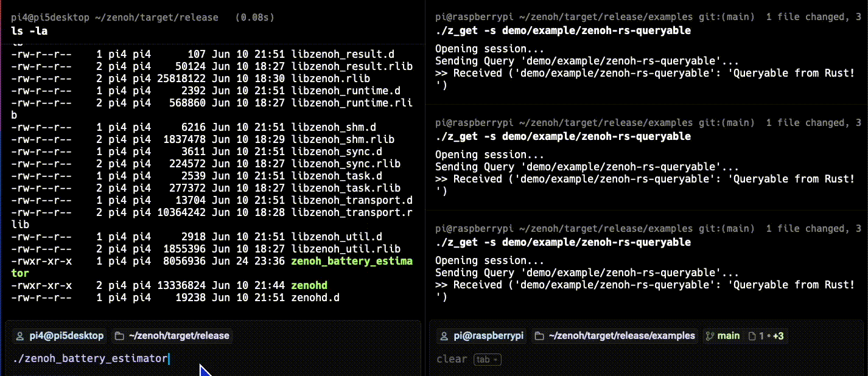Viewport: 868px width, 376px height.
Task: Select the ls -la command block header
Action: [212, 23]
